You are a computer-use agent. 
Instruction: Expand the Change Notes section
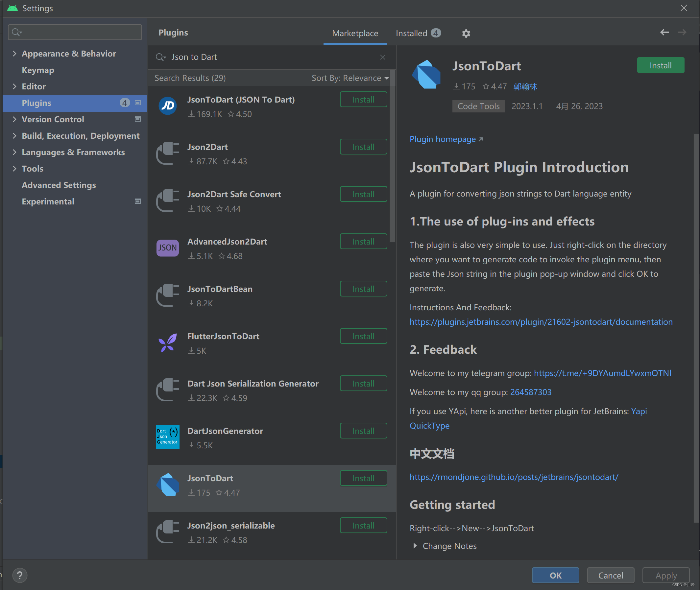pos(415,546)
